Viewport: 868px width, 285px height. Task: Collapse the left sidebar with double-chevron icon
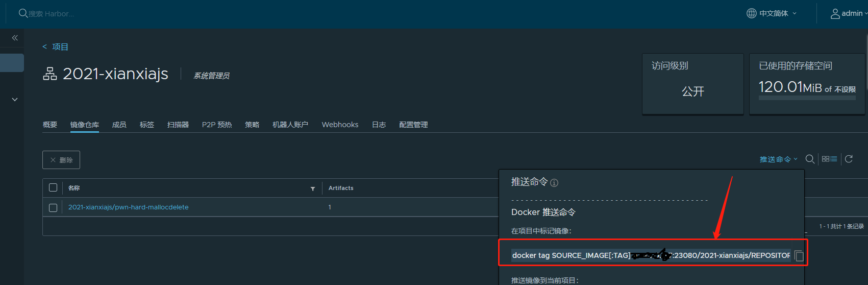click(15, 38)
